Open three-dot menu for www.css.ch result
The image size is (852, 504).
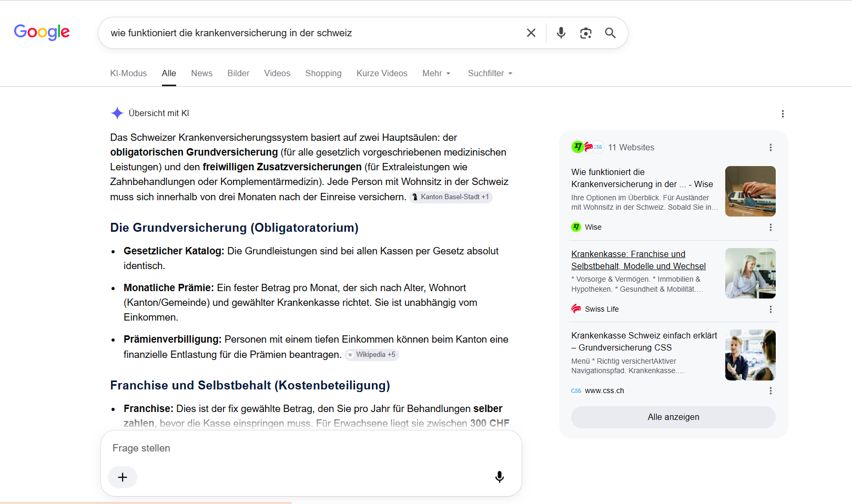[x=770, y=391]
